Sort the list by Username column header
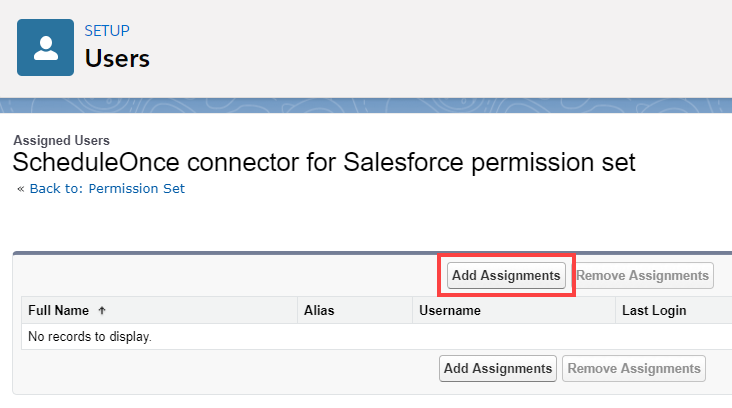Viewport: 732px width, 408px height. 449,311
